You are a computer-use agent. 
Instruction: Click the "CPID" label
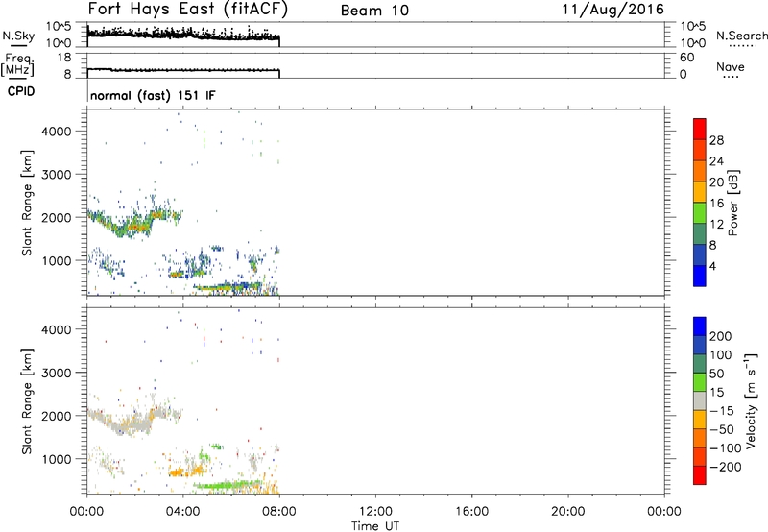[x=21, y=91]
